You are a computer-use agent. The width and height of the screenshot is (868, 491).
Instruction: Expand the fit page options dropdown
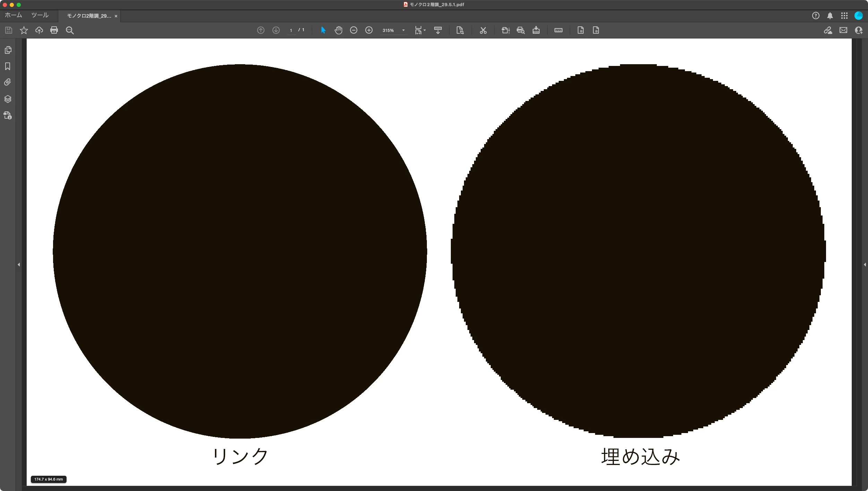pyautogui.click(x=424, y=30)
